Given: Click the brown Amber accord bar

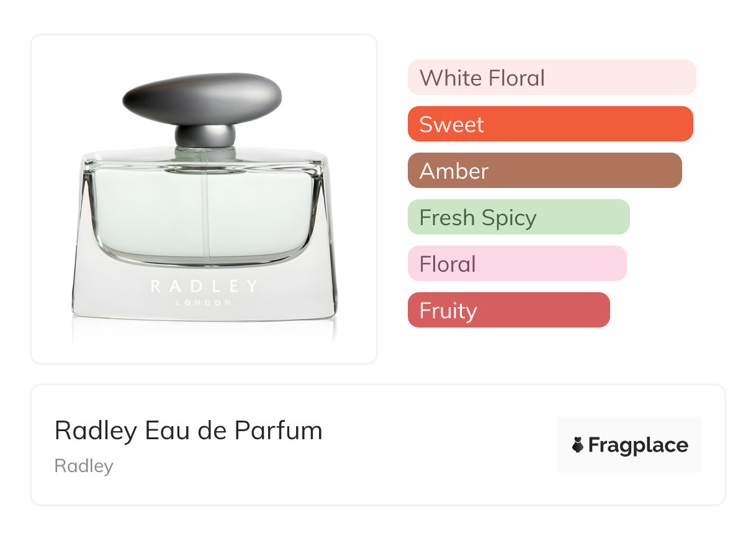Looking at the screenshot, I should pos(544,171).
